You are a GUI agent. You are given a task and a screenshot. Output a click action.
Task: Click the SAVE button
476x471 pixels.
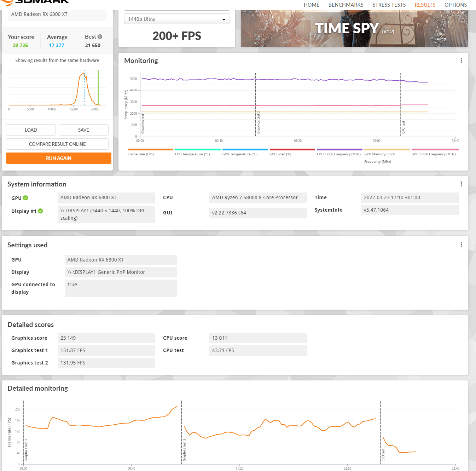(x=83, y=130)
